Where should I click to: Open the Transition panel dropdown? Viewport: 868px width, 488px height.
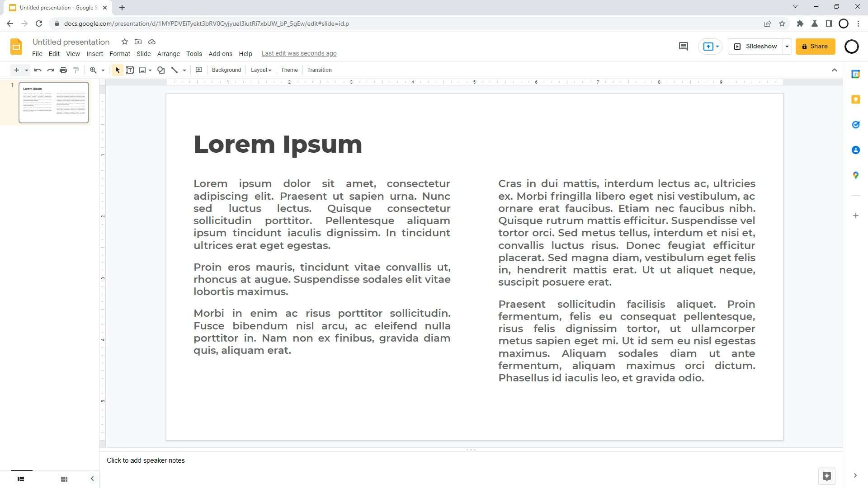click(320, 70)
